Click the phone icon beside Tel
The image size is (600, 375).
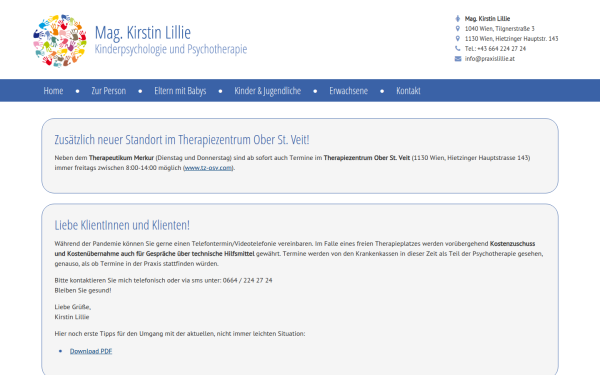click(x=457, y=48)
